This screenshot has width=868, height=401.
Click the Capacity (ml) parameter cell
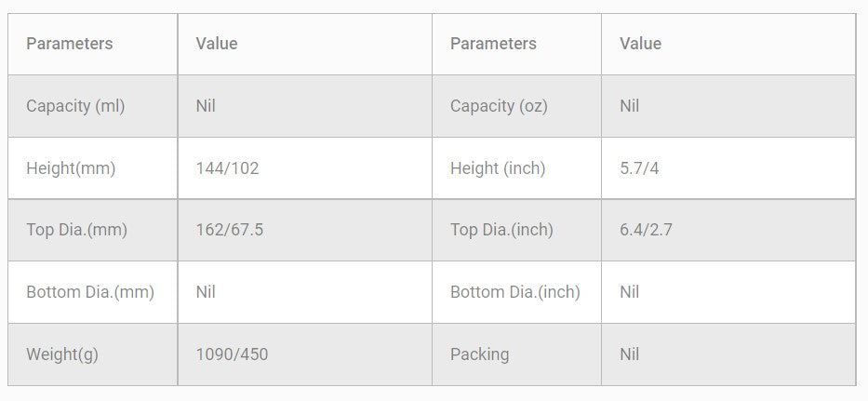pos(75,106)
